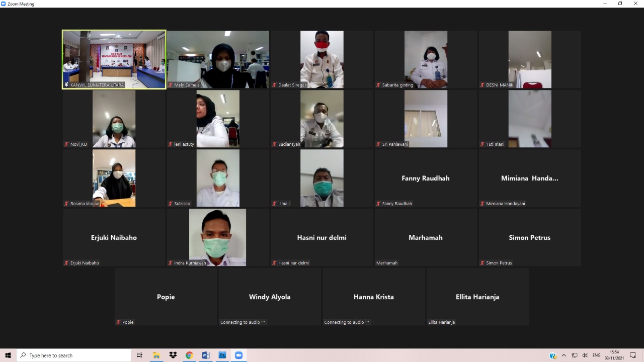Viewport: 644px width, 362px height.
Task: Select Daulat Siregar's video tile
Action: 322,59
